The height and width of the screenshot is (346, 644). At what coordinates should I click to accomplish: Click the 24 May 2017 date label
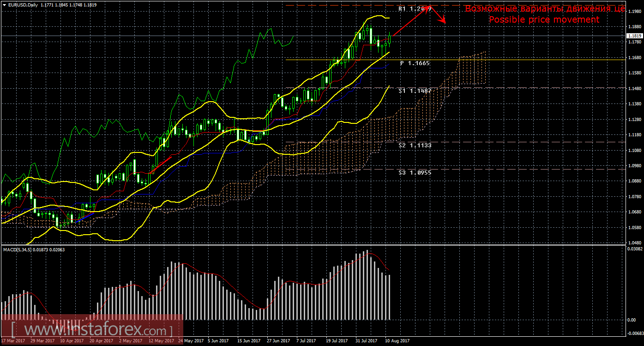coord(190,341)
